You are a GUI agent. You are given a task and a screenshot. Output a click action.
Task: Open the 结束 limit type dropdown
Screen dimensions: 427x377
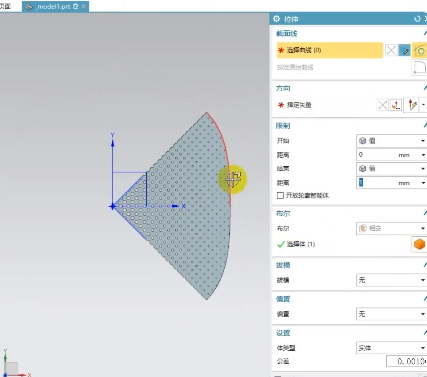click(391, 169)
